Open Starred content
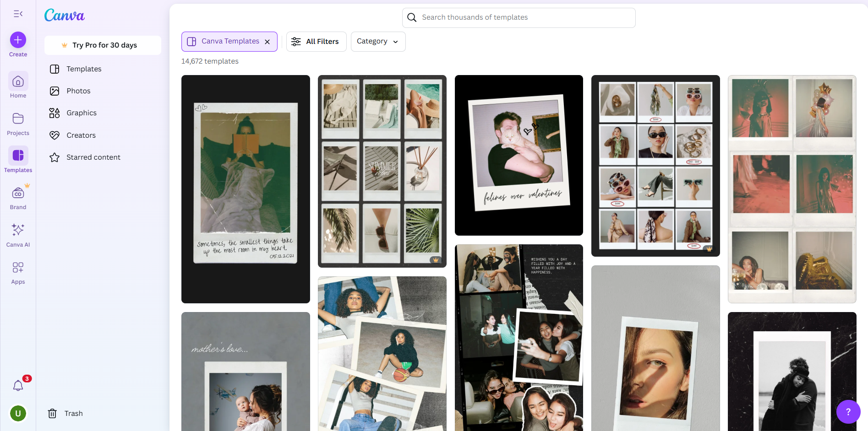Viewport: 868px width, 431px height. click(103, 157)
